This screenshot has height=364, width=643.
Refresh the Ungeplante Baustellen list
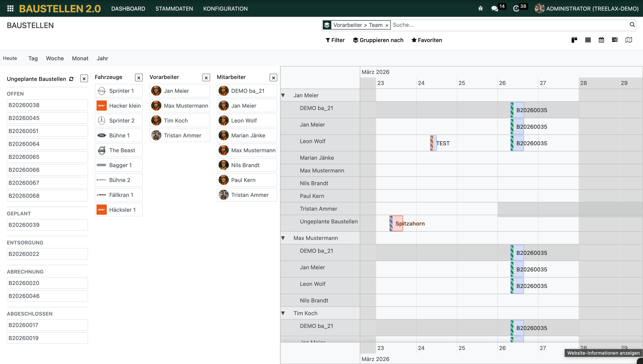pos(71,79)
